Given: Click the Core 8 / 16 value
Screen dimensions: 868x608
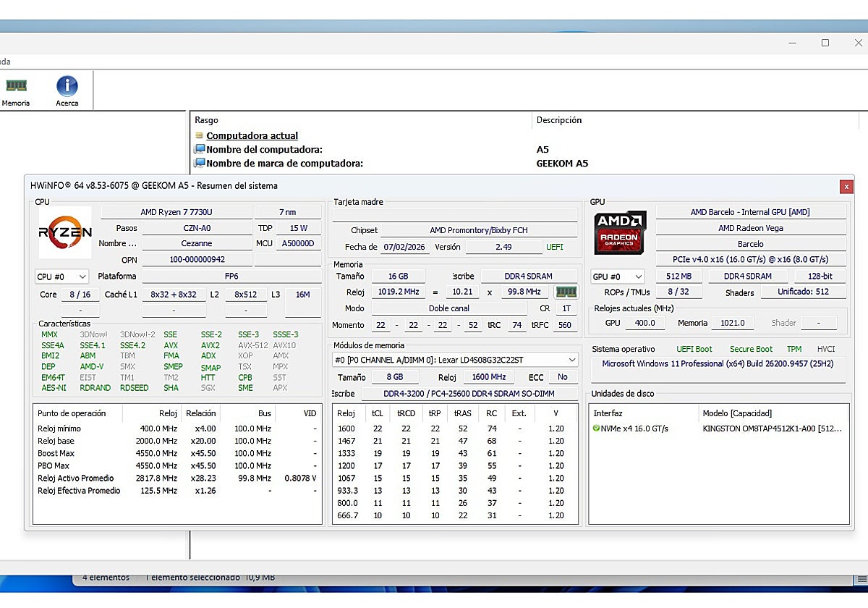Looking at the screenshot, I should (x=80, y=295).
